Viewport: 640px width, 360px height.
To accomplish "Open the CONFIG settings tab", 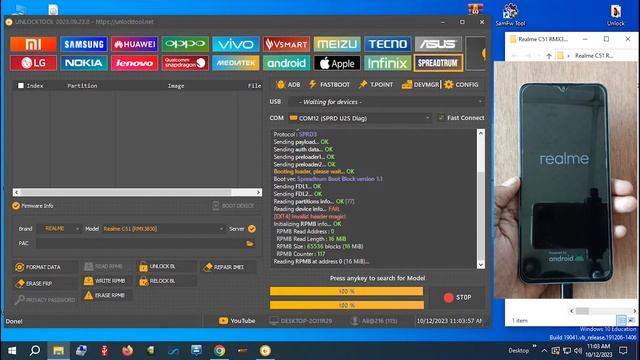I will point(461,84).
